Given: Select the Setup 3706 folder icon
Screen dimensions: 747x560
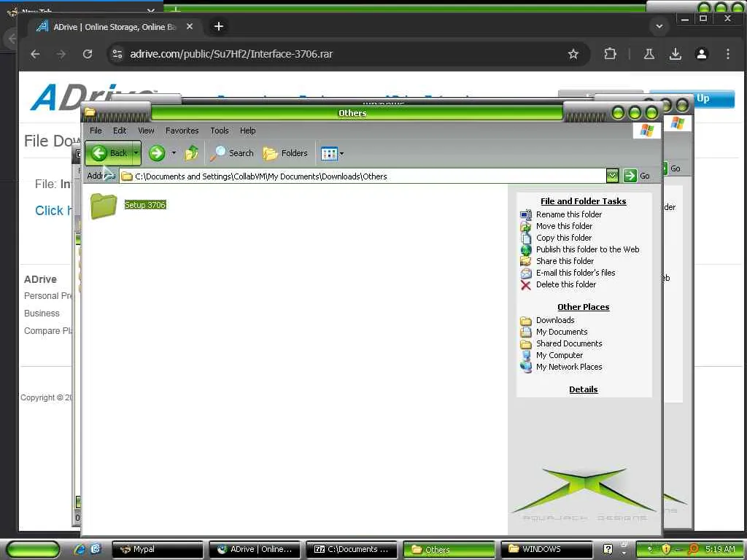Looking at the screenshot, I should click(104, 205).
